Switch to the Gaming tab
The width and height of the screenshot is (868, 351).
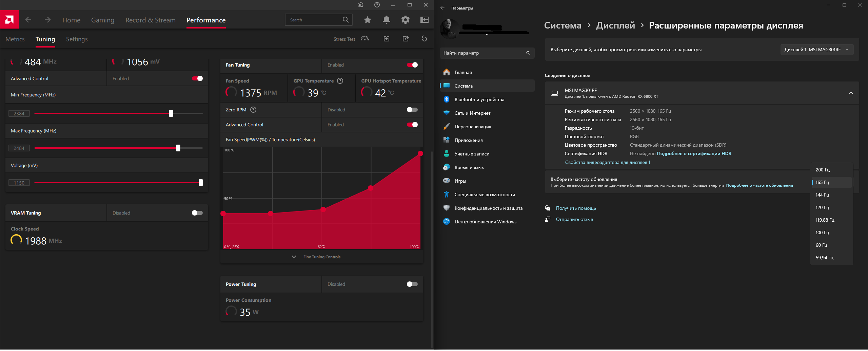pos(103,20)
